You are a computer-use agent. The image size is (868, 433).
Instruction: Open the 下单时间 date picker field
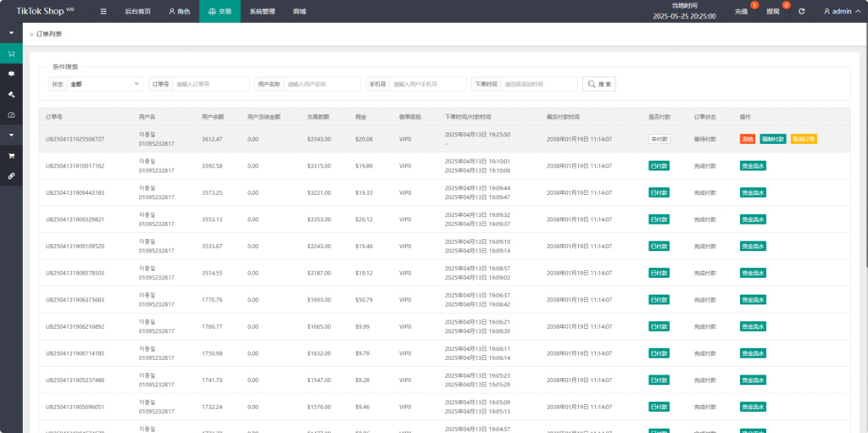click(x=539, y=84)
